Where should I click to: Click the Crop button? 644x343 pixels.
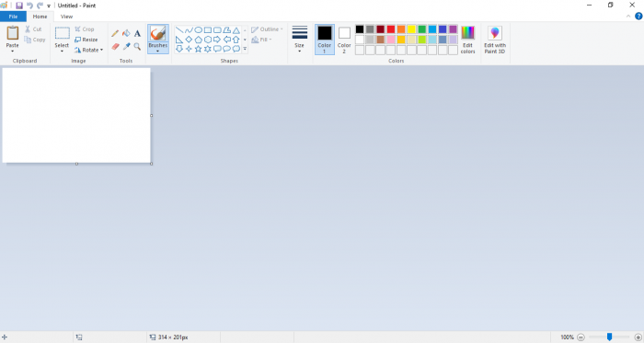coord(85,29)
